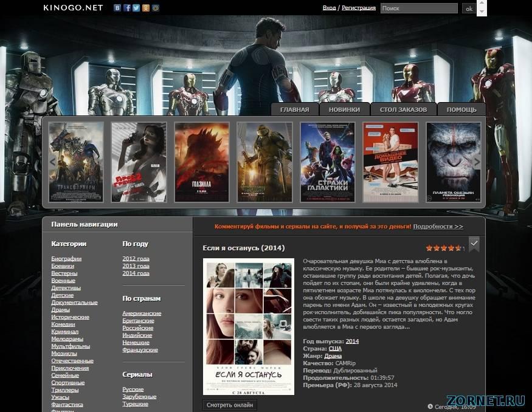Viewport: 532px width, 412px height.
Task: Click the Подробности >> link
Action: point(438,227)
